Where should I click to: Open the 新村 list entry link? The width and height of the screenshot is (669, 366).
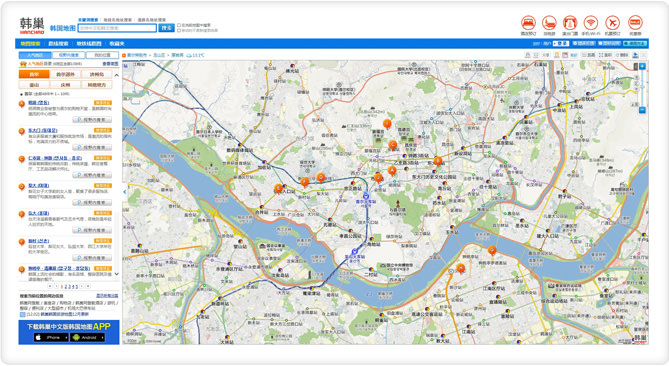tap(38, 241)
